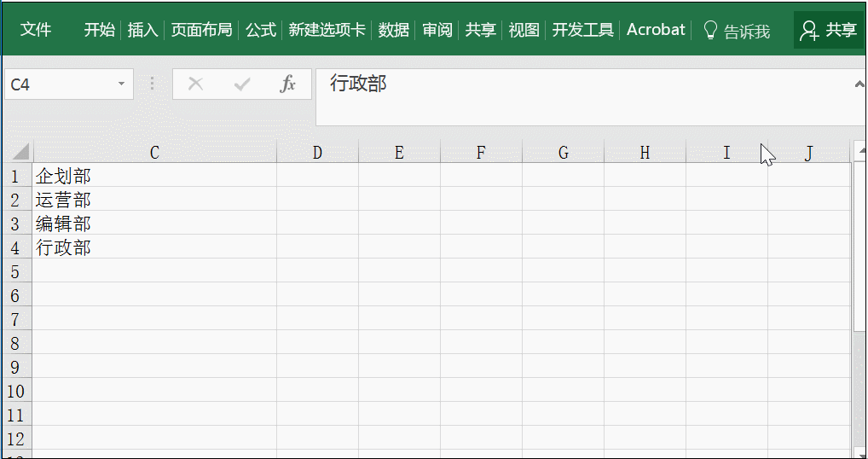Select column C header

(154, 153)
